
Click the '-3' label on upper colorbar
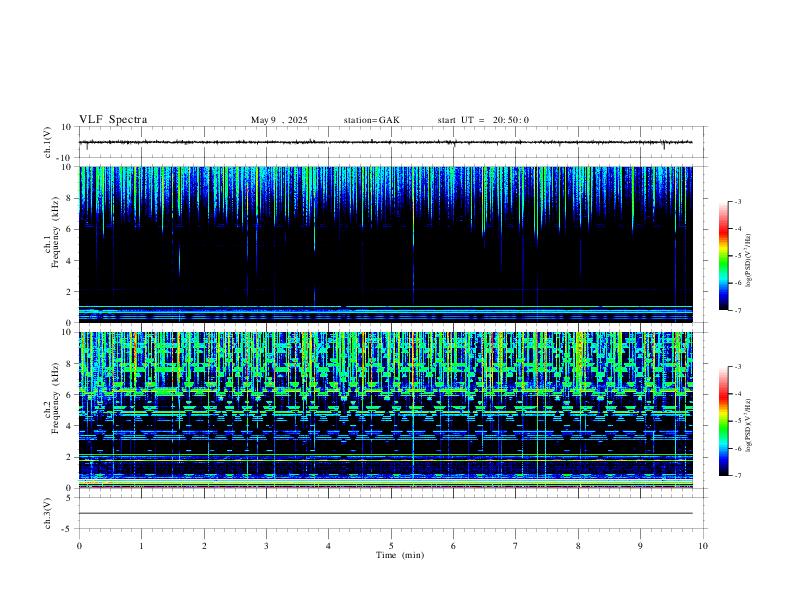pos(738,201)
